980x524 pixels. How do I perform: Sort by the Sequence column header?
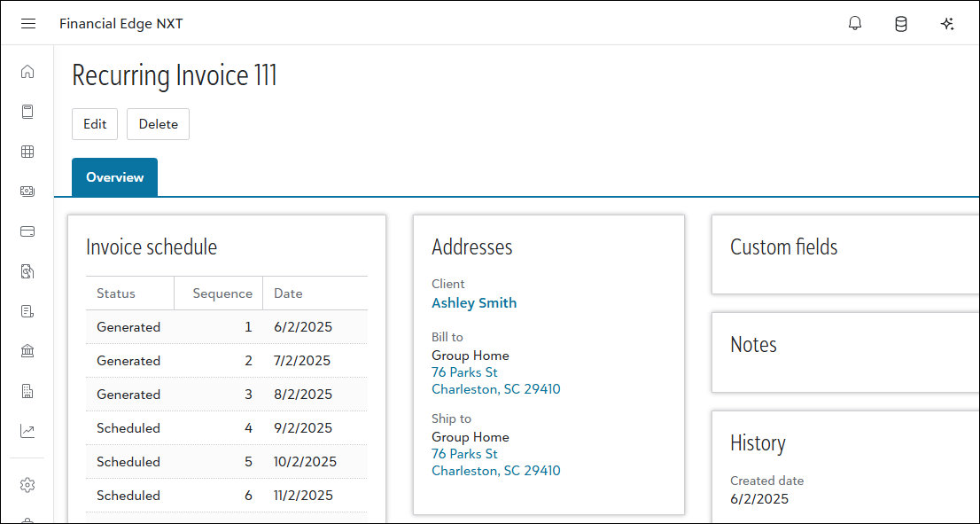(x=222, y=293)
